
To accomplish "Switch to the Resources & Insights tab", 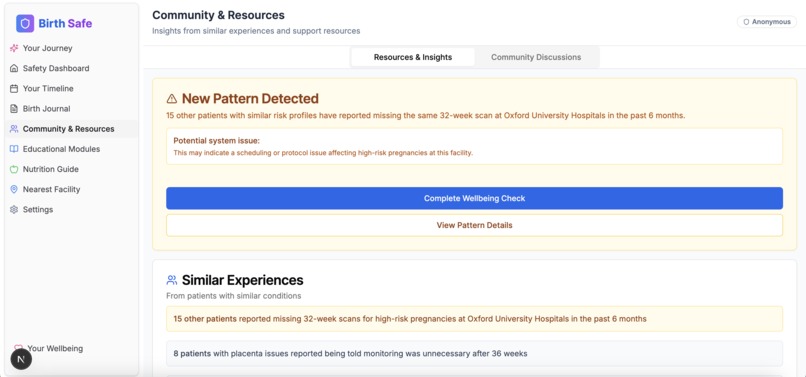I will pyautogui.click(x=413, y=57).
